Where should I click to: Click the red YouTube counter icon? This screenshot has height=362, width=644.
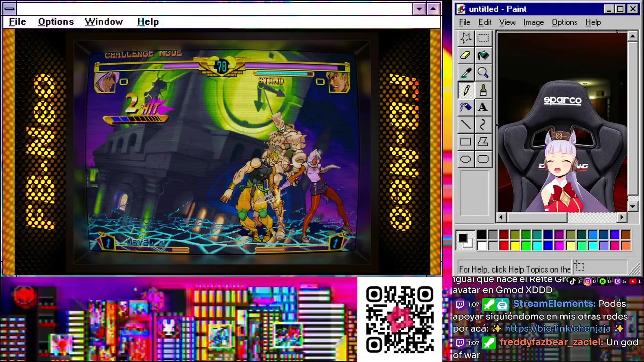[632, 282]
